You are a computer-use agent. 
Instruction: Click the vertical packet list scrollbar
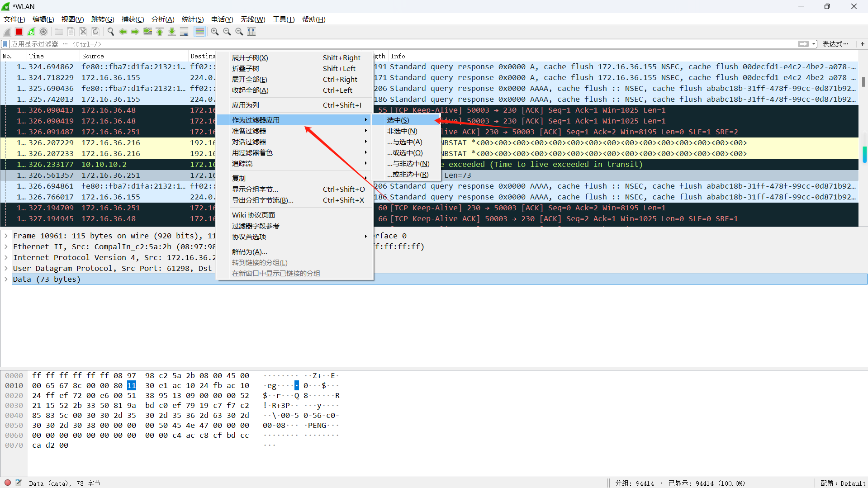coord(864,83)
